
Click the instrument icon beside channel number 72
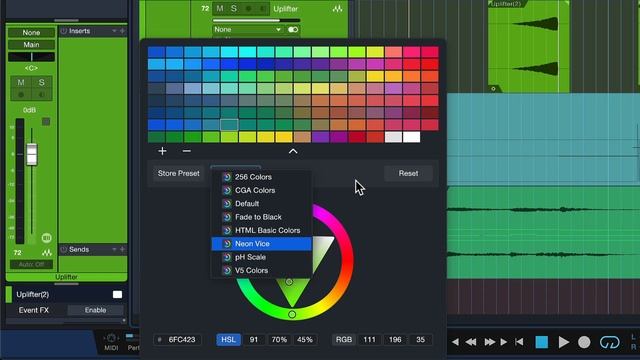(x=47, y=253)
